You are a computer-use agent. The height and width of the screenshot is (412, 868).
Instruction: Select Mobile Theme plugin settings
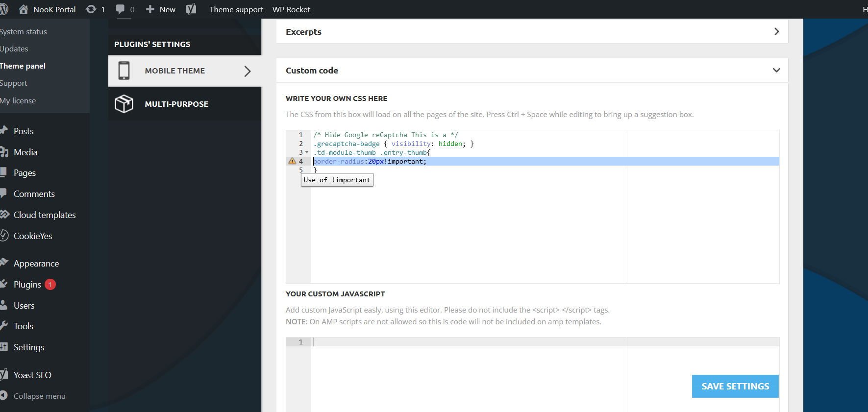pos(185,71)
